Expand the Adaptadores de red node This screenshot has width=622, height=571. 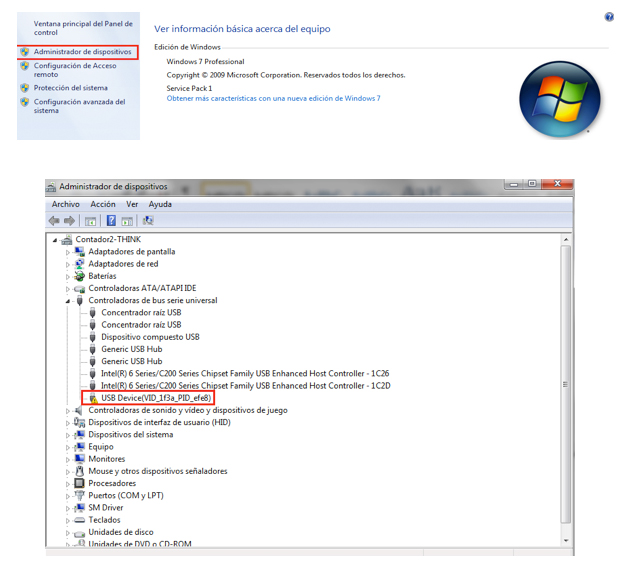[x=68, y=264]
